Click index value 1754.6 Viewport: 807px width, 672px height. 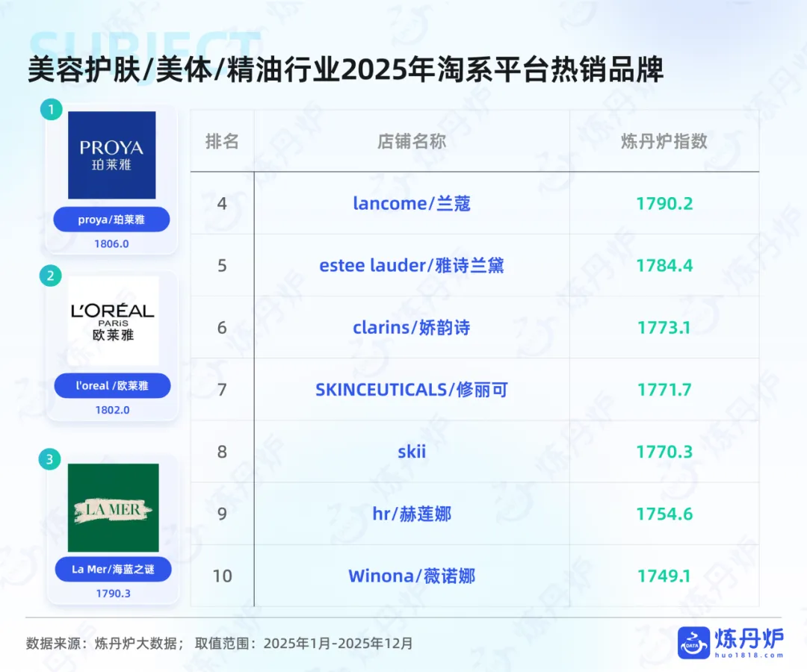click(x=664, y=514)
